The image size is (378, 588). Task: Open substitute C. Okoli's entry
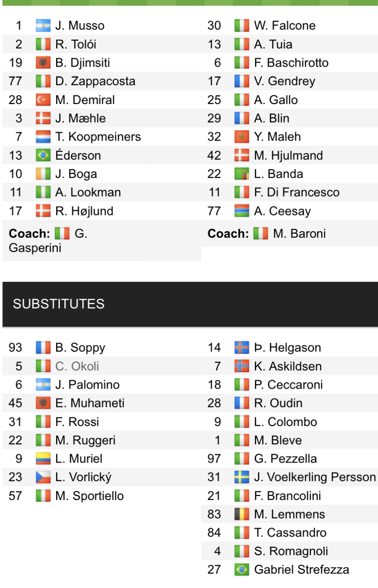(x=77, y=366)
